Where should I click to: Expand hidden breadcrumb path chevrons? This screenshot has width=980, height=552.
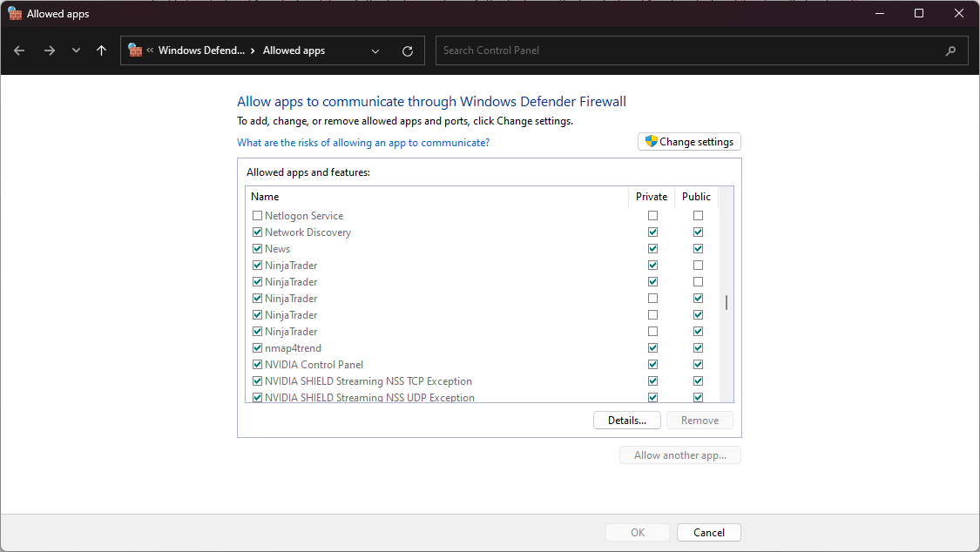click(150, 50)
